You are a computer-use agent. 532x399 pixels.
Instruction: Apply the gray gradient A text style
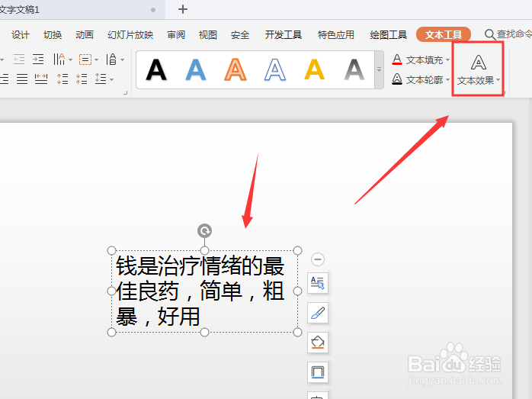pos(354,70)
